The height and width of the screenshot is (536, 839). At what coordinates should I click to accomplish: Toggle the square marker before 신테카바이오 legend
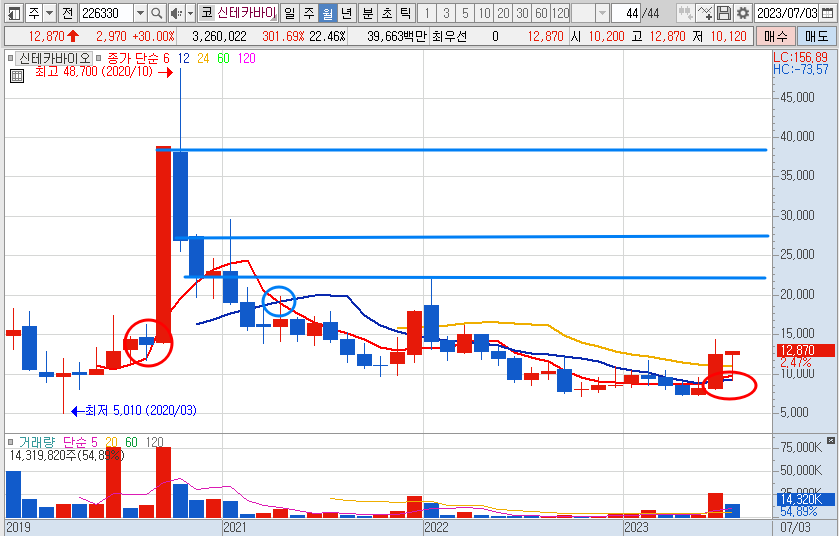[x=10, y=58]
